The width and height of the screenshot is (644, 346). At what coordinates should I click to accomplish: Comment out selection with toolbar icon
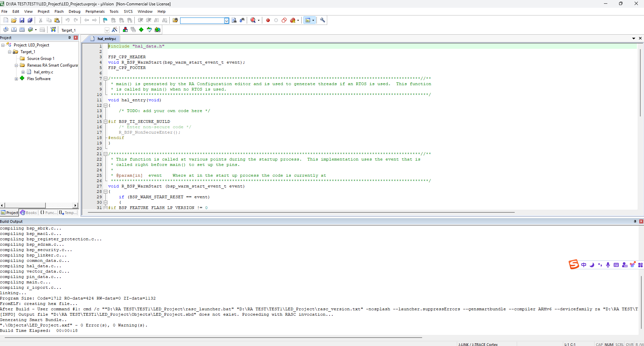coord(157,20)
